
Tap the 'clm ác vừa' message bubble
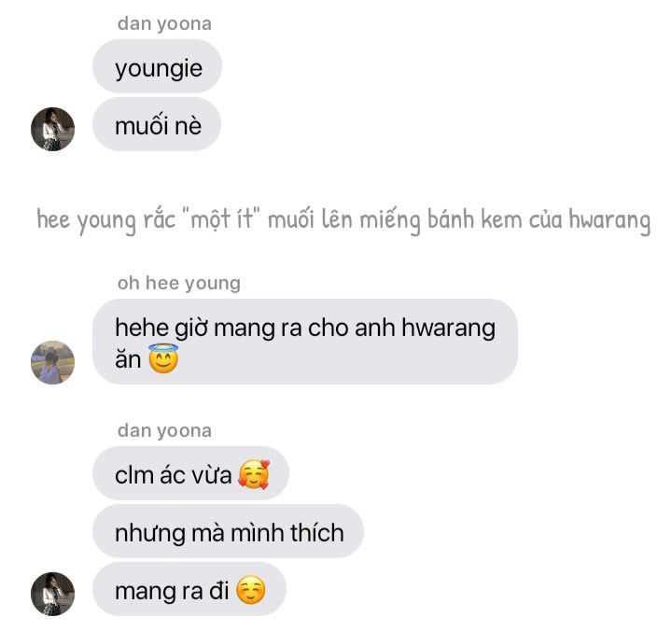coord(190,473)
